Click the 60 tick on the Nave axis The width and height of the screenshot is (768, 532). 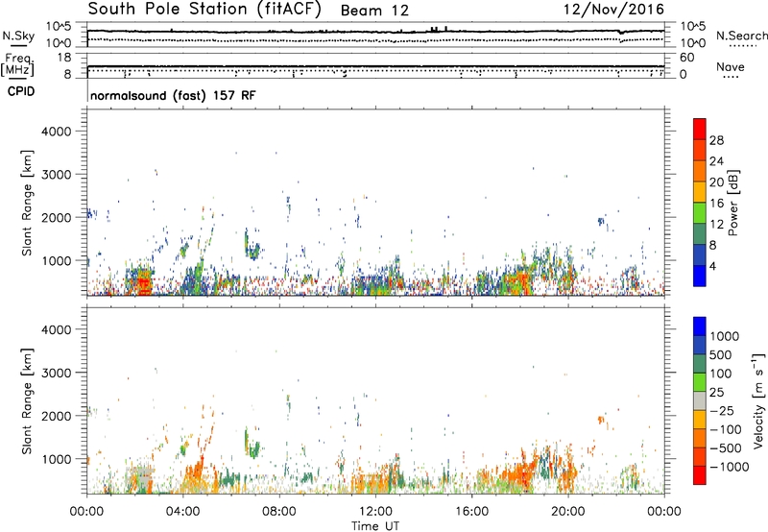[686, 58]
